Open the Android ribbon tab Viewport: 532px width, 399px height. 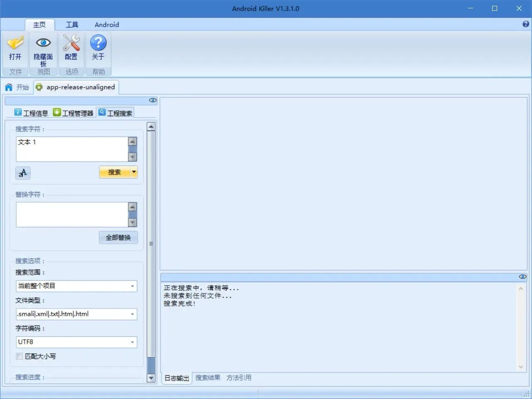pos(107,24)
